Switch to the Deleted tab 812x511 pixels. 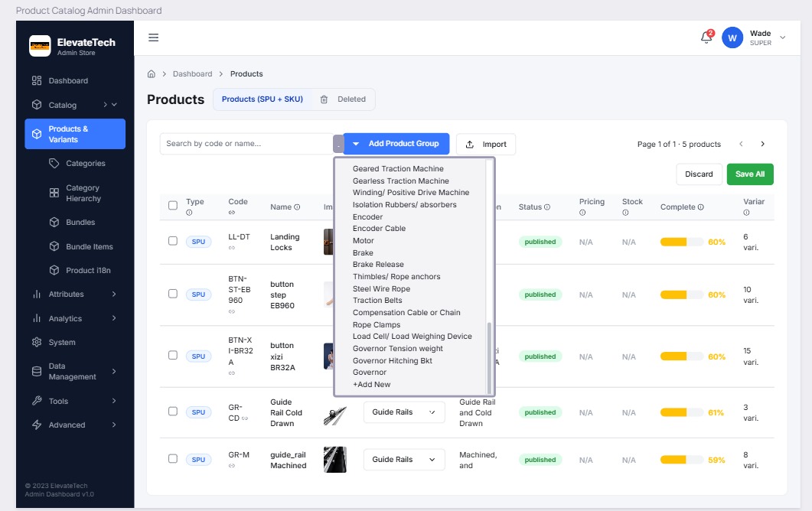click(x=343, y=99)
